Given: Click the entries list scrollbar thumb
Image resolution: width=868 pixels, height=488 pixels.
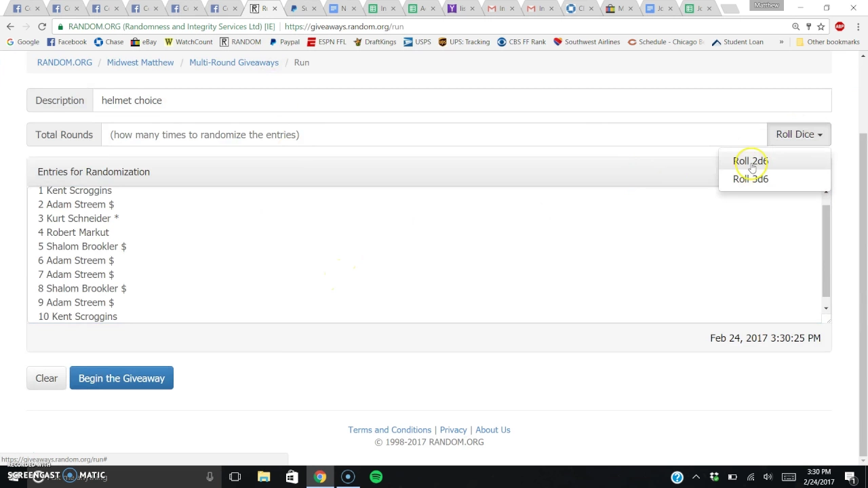Looking at the screenshot, I should tap(825, 249).
